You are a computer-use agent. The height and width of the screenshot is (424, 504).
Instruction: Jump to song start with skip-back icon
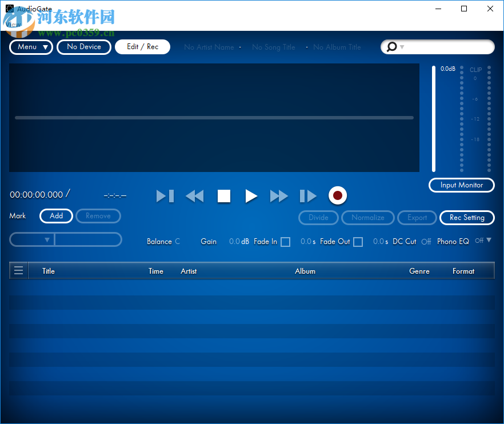click(165, 196)
